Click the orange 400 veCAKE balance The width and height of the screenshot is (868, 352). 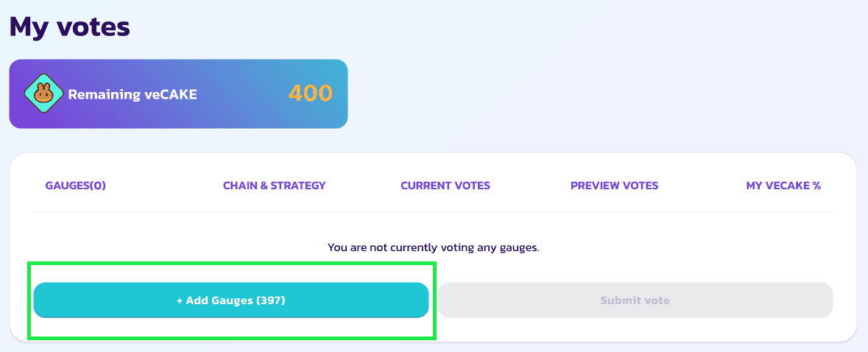(x=310, y=94)
